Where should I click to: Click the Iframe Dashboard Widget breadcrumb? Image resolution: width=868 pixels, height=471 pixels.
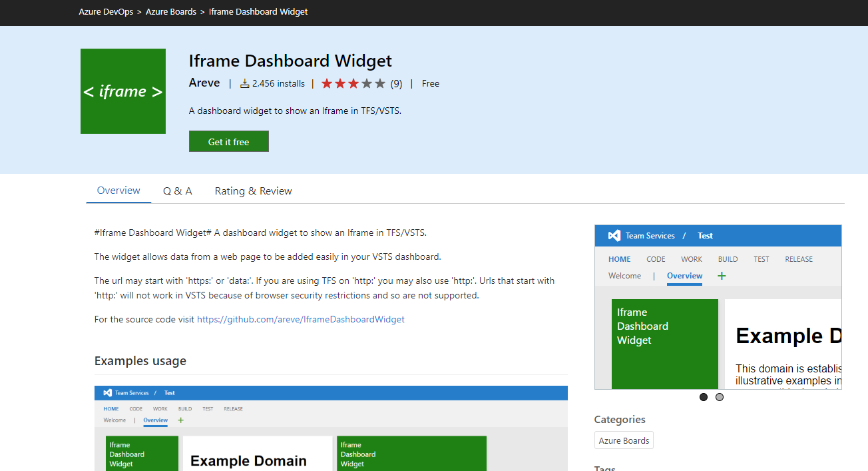(x=258, y=11)
